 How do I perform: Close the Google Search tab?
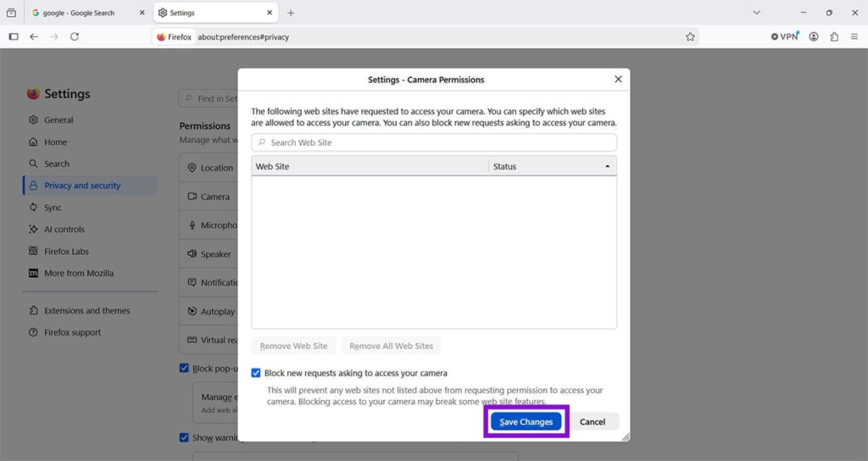(142, 12)
